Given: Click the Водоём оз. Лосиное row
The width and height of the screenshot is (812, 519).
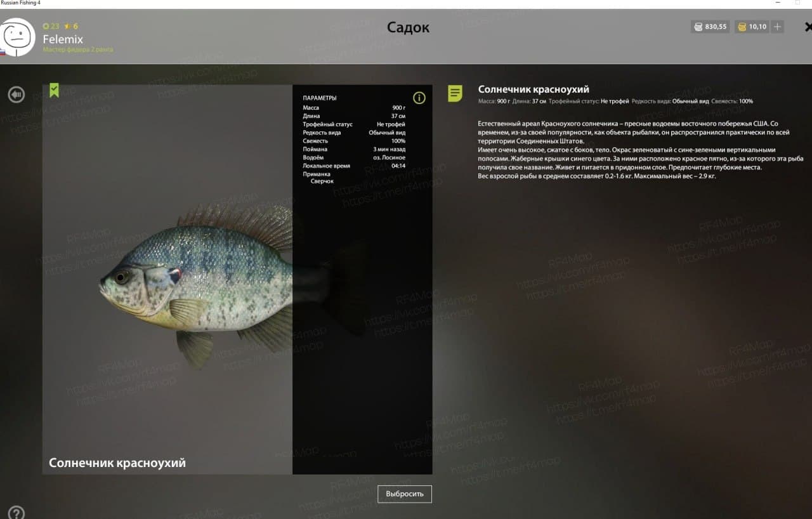Looking at the screenshot, I should tap(354, 157).
